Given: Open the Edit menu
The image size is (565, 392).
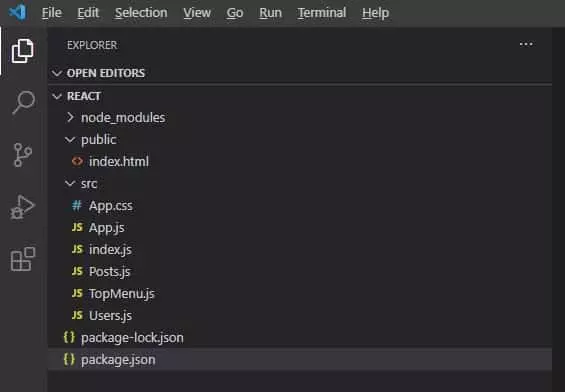Looking at the screenshot, I should [88, 13].
